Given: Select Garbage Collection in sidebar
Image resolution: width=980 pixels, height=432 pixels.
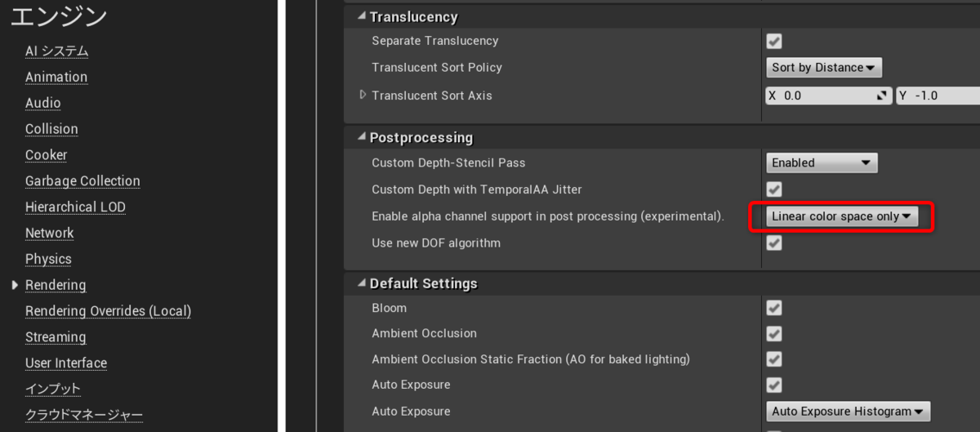Looking at the screenshot, I should tap(82, 181).
